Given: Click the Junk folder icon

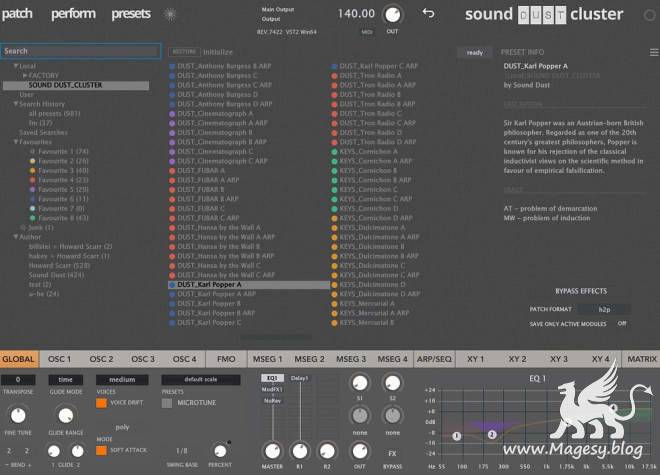Looking at the screenshot, I should (23, 227).
